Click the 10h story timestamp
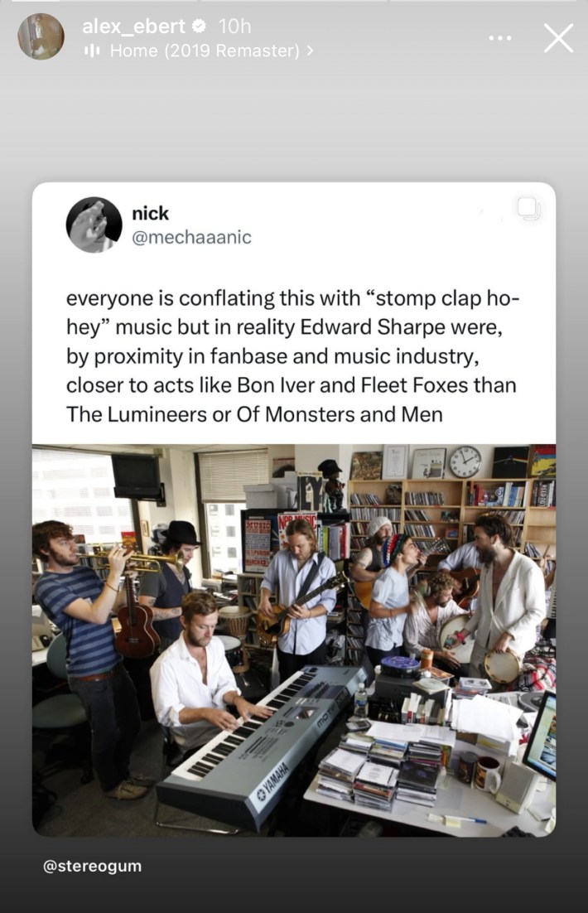Screen dimensions: 588x913 (234, 27)
